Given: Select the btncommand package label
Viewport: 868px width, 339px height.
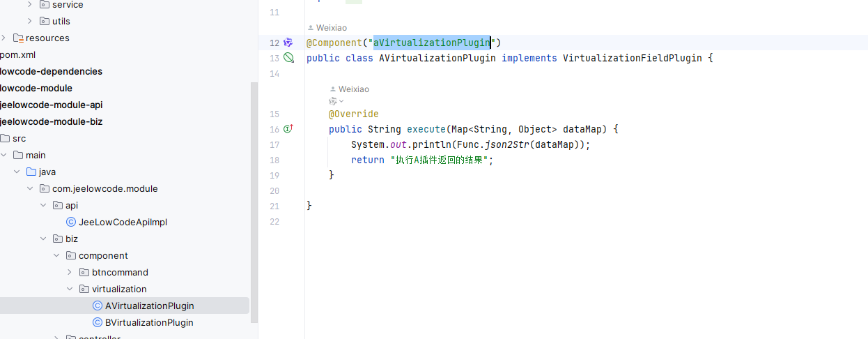Looking at the screenshot, I should 120,272.
